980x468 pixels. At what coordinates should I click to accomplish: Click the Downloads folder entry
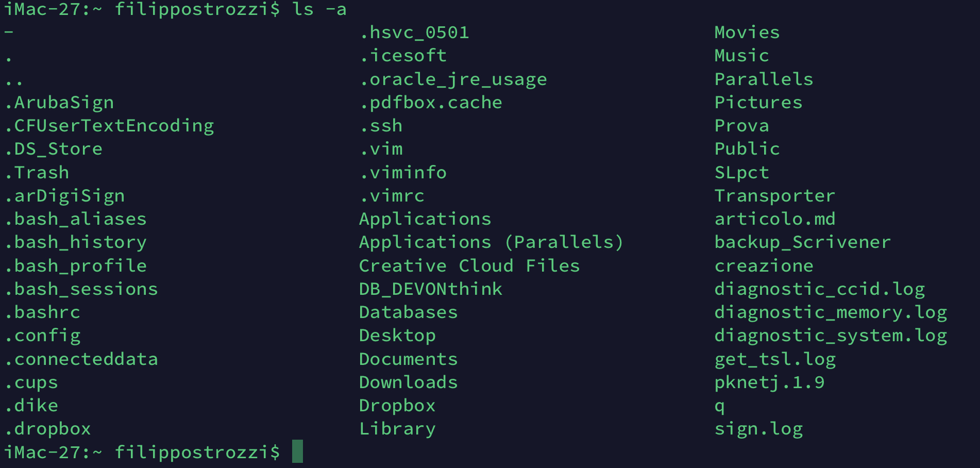click(x=408, y=382)
